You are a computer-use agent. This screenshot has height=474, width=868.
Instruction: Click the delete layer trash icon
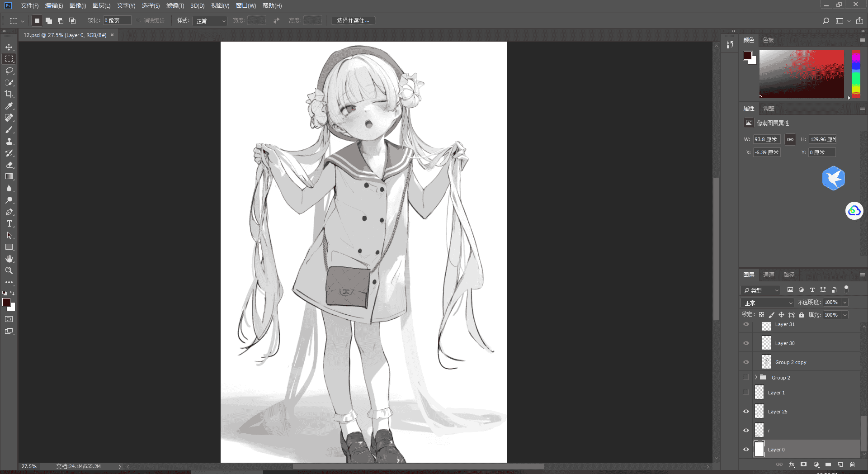tap(852, 465)
